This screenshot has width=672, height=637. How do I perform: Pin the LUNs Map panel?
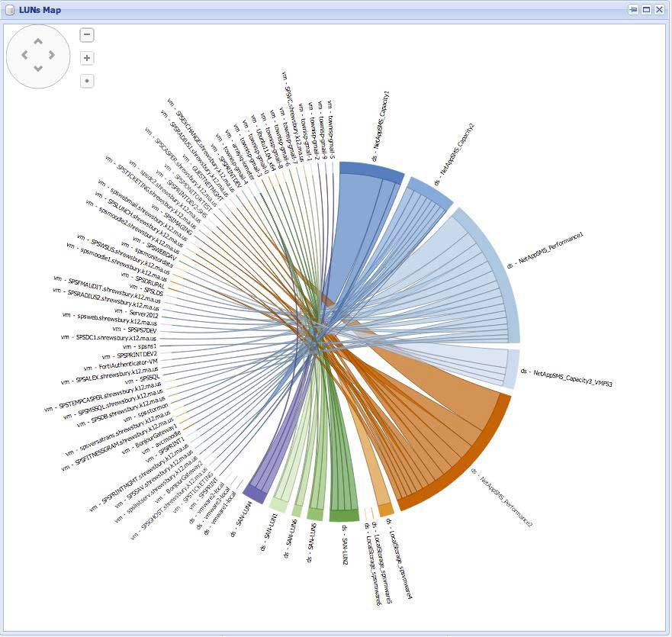[x=633, y=9]
